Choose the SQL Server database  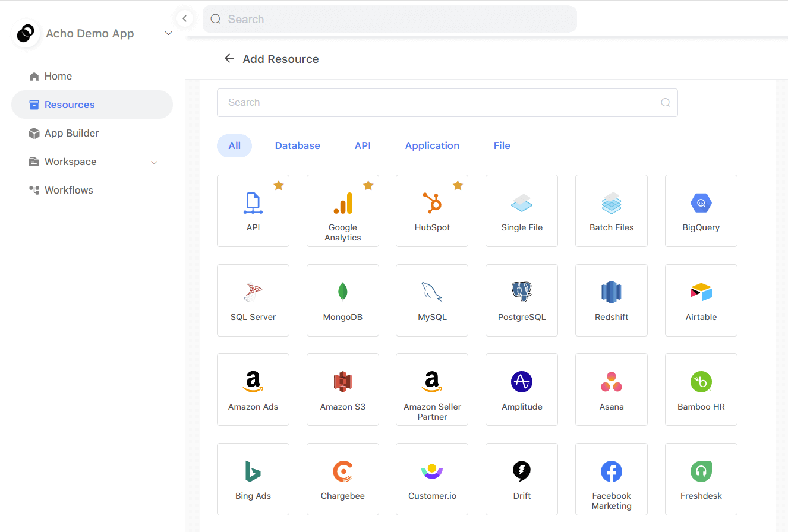(253, 300)
